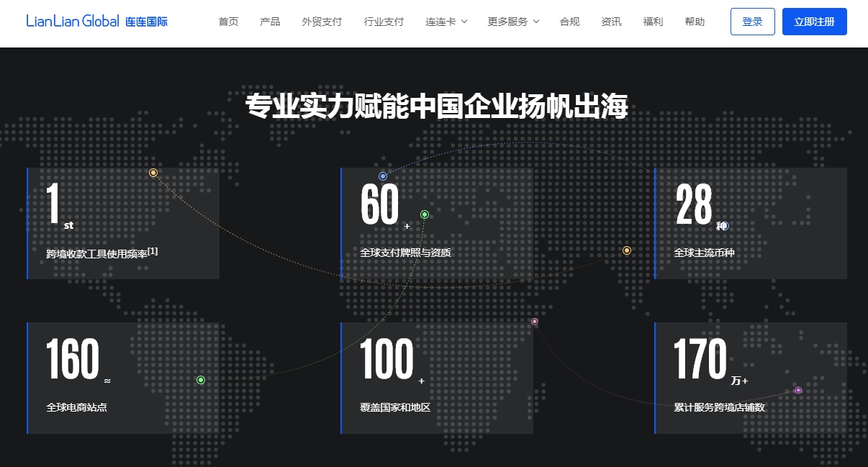Expand the 更多服务 dropdown menu
868x467 pixels.
click(512, 22)
